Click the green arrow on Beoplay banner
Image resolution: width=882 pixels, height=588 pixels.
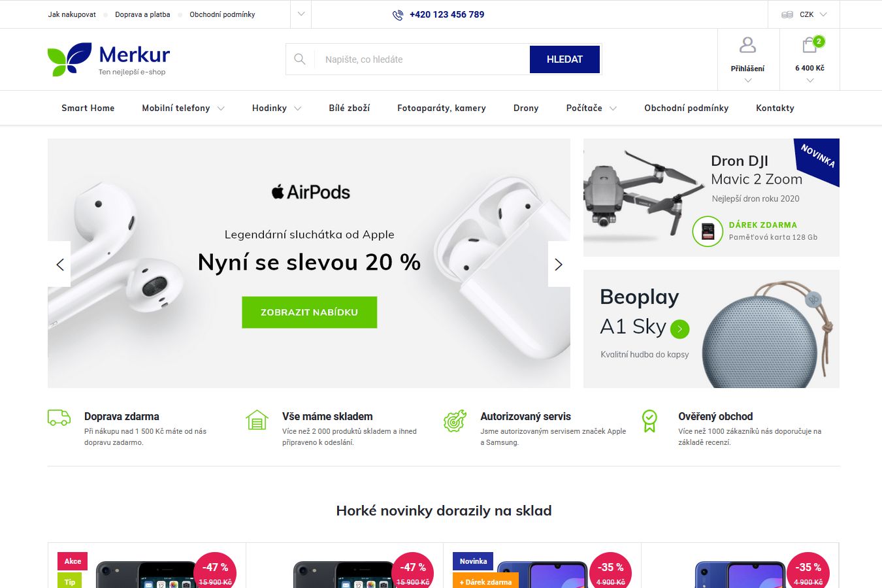(679, 329)
